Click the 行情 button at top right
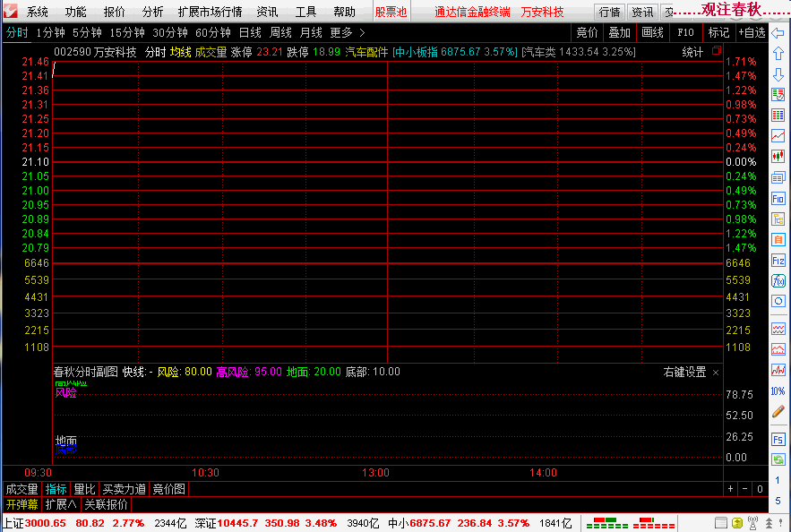Screen dimensions: 791x532 pyautogui.click(x=610, y=12)
